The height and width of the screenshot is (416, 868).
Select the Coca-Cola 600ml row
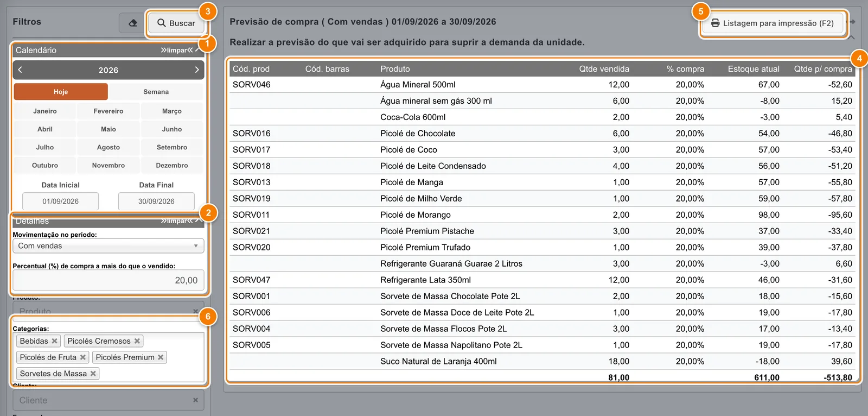coord(542,117)
